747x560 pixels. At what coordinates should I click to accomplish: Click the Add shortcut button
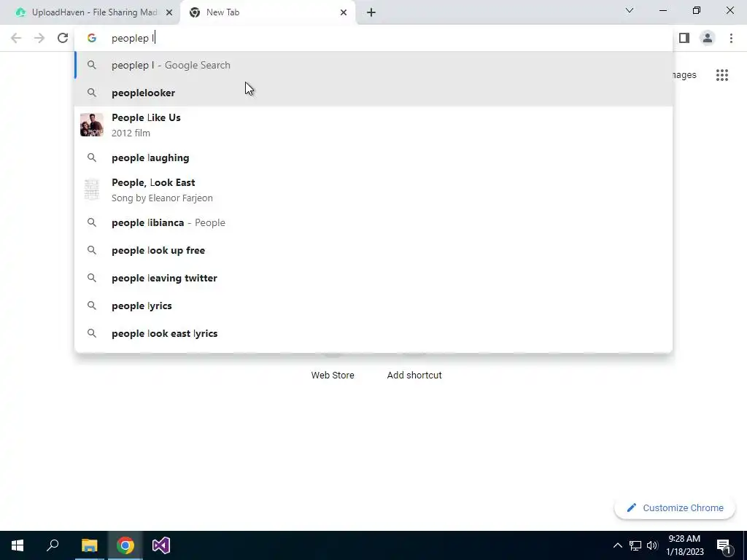click(x=414, y=376)
